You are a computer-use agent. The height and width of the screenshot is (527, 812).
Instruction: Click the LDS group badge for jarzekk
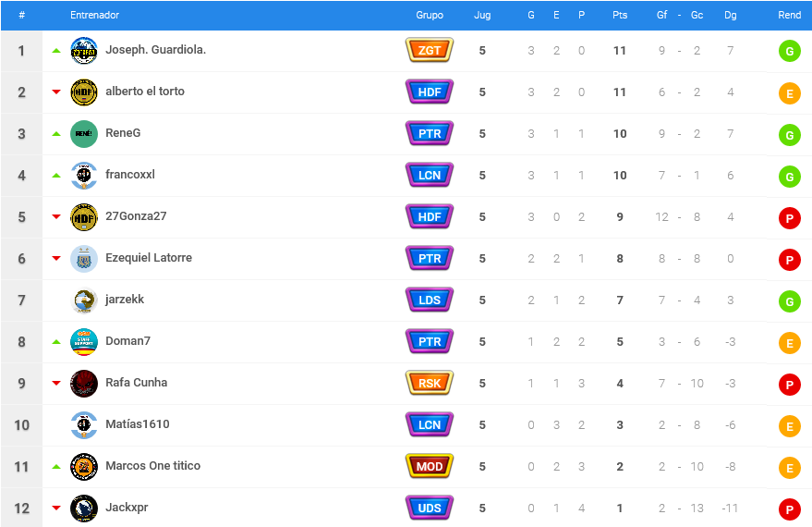tap(430, 300)
